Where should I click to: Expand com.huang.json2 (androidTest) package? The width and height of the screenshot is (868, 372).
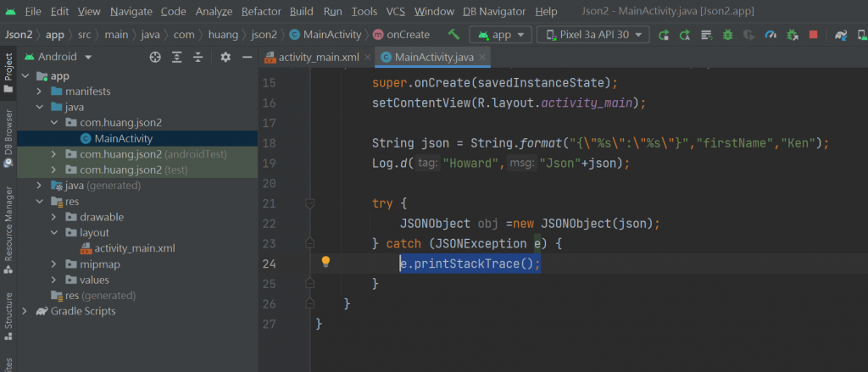[x=54, y=154]
